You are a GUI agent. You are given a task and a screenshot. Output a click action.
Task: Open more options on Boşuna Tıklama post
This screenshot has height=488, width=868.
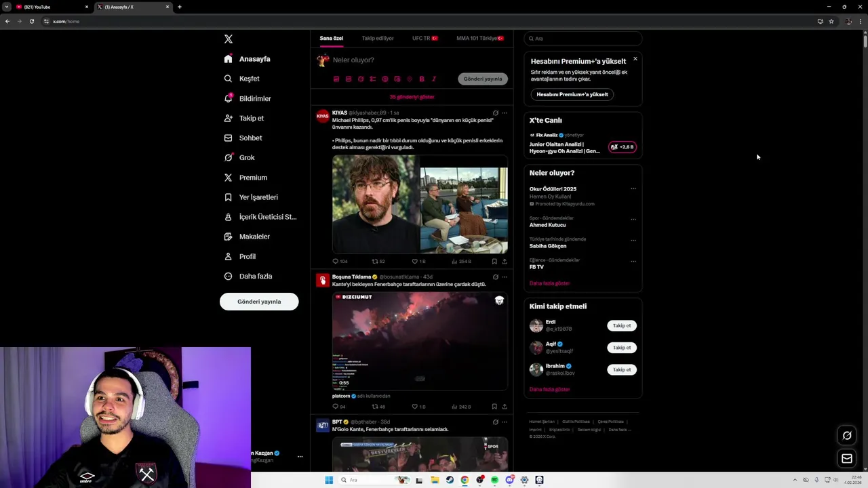tap(504, 277)
